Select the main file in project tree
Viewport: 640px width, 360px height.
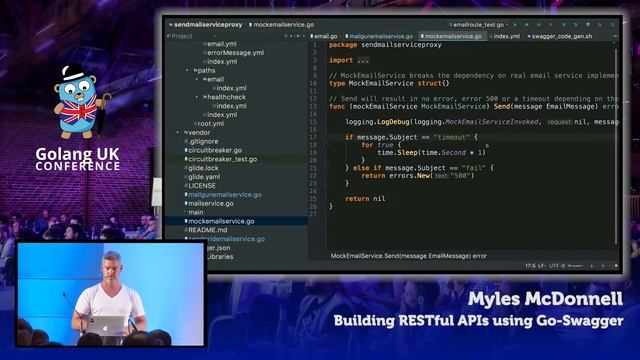point(194,212)
